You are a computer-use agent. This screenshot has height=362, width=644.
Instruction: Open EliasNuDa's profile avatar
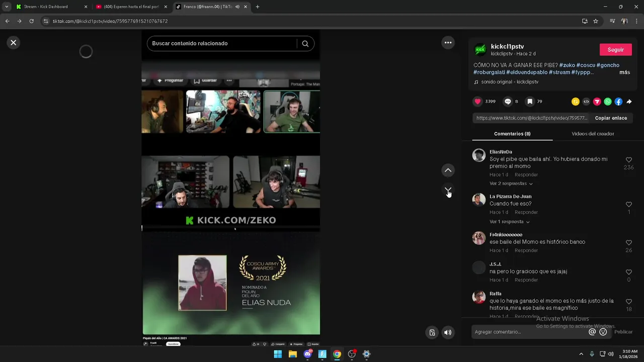coord(478,155)
